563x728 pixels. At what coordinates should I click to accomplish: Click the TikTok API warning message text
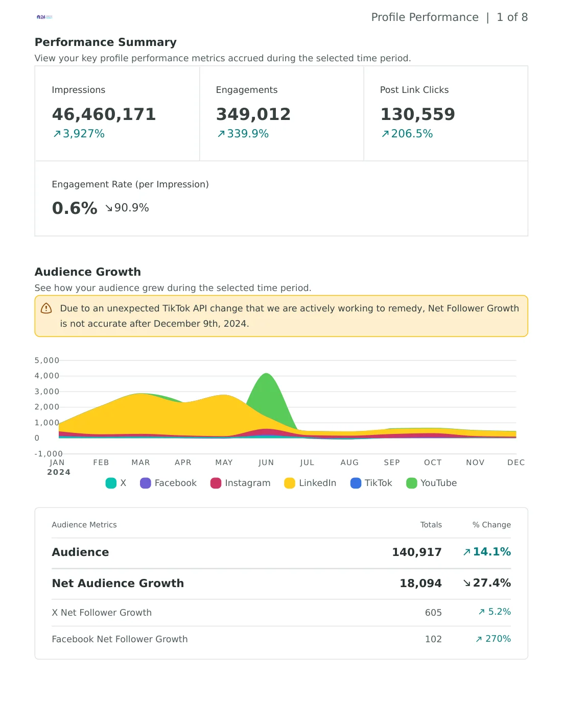coord(289,316)
